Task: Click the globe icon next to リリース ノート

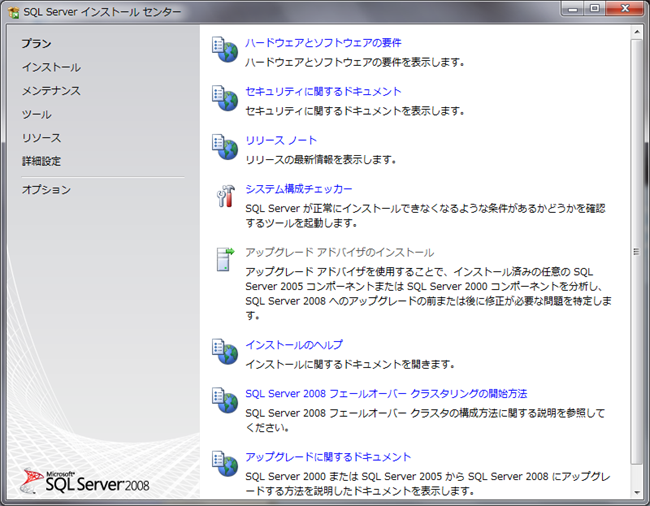Action: coord(225,147)
